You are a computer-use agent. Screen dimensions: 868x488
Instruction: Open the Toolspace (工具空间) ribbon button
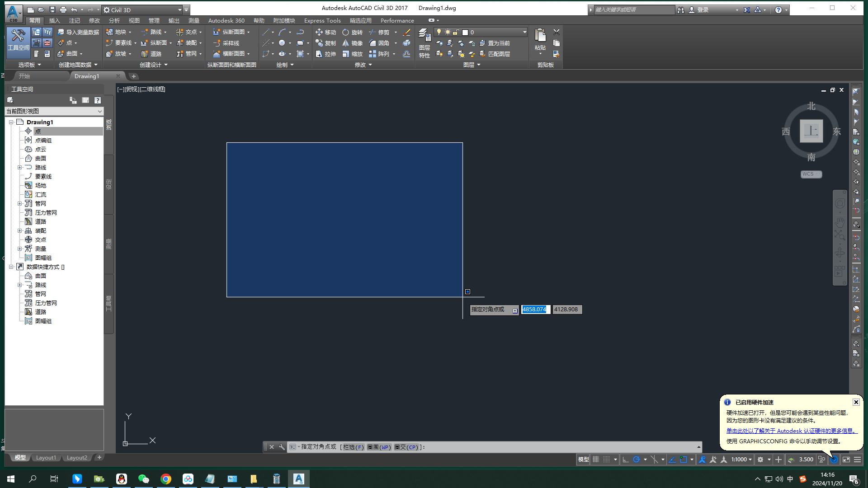[18, 40]
